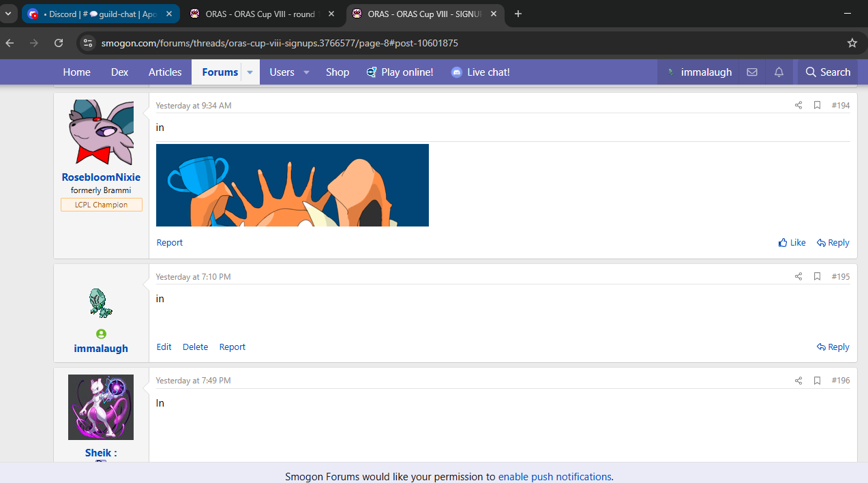Screen dimensions: 868x483
Task: Open immalaugh username link in post #195
Action: tap(101, 349)
